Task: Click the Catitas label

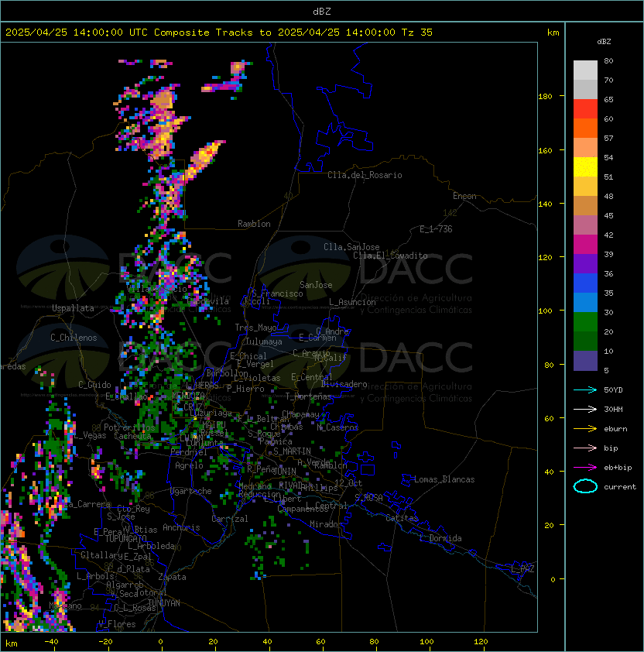Action: pos(402,518)
